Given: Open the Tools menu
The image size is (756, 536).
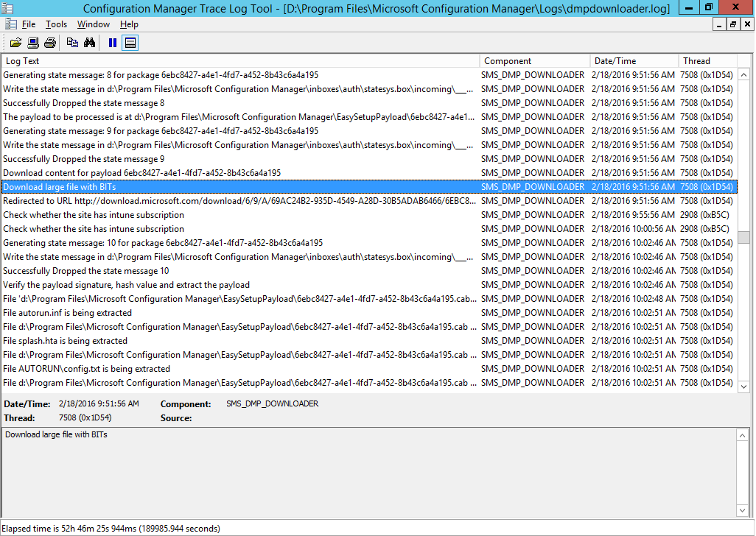Looking at the screenshot, I should coord(57,24).
